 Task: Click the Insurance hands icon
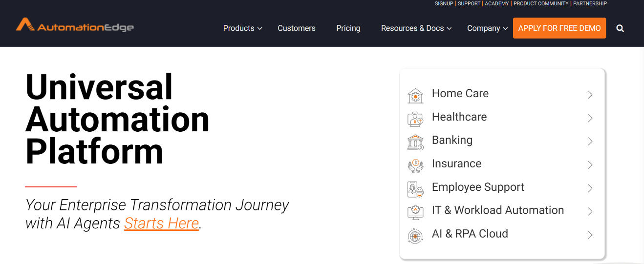415,165
